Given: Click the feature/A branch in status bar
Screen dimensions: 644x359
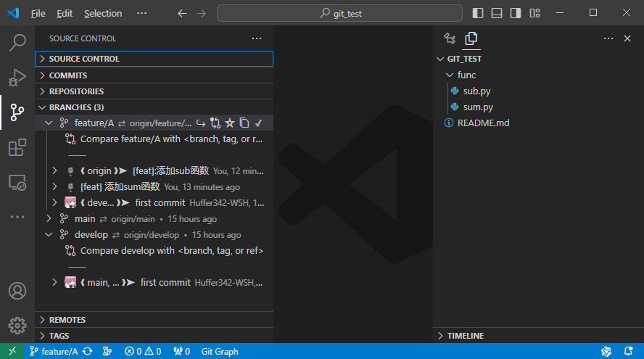Looking at the screenshot, I should 54,352.
